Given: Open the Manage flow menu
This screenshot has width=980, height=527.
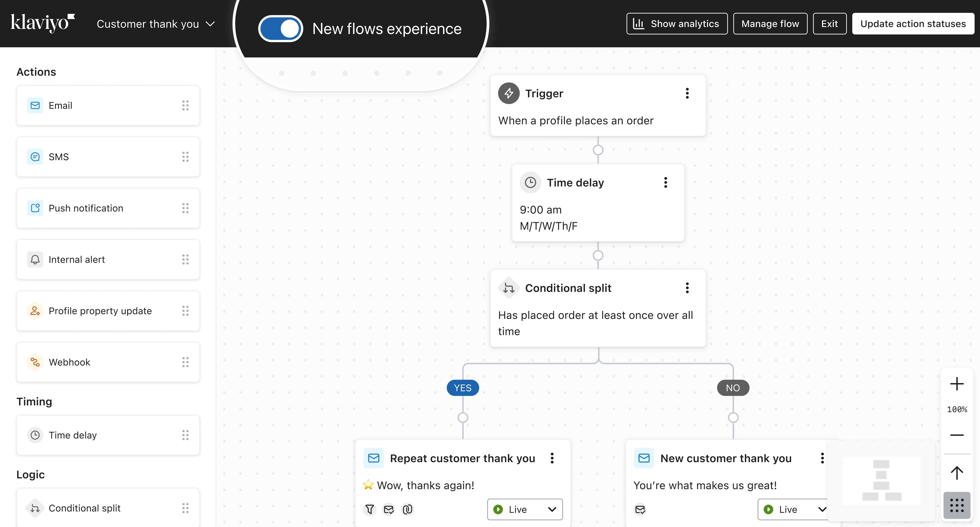Looking at the screenshot, I should coord(770,24).
